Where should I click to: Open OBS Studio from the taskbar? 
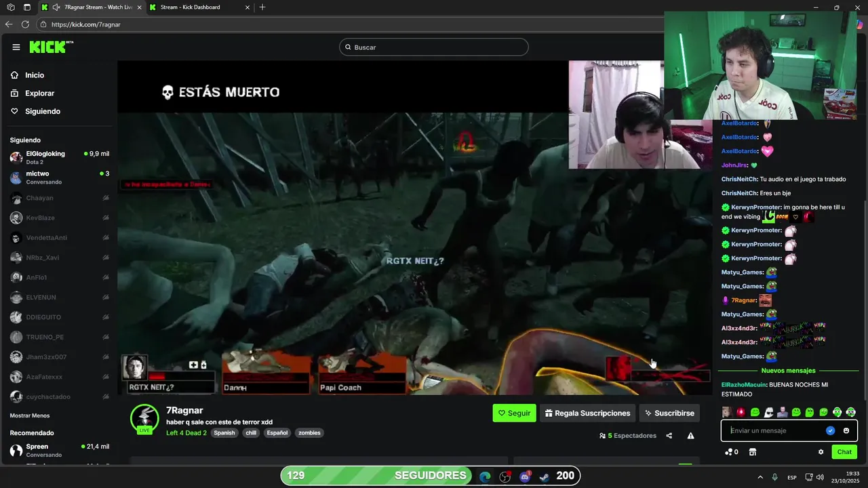505,477
